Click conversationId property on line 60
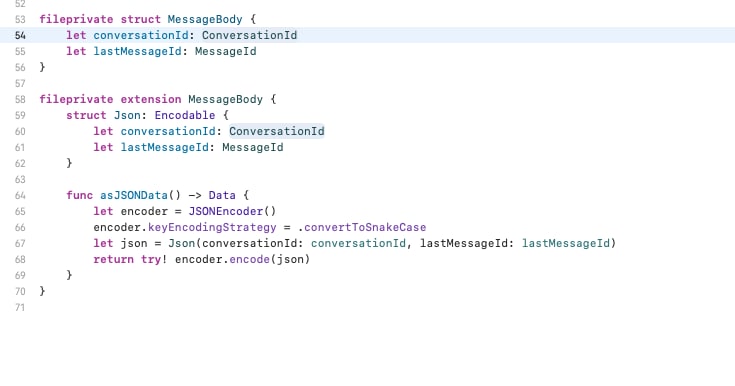 point(168,131)
